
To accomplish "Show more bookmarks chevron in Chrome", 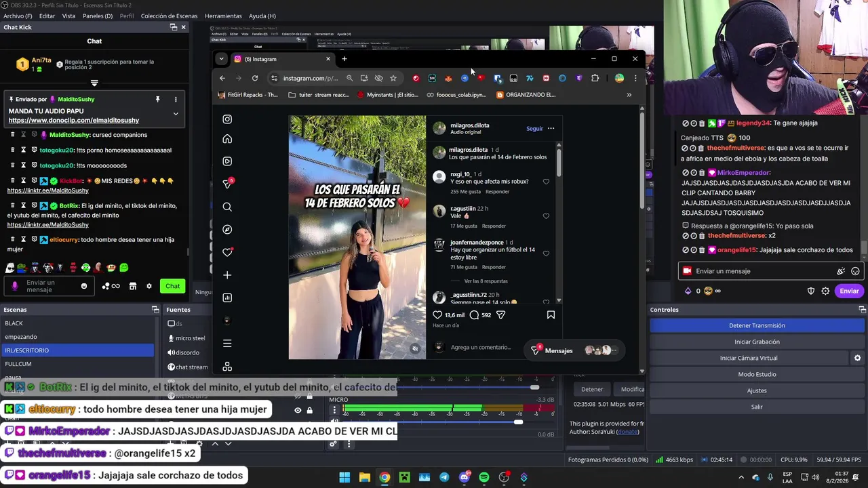I will point(629,95).
